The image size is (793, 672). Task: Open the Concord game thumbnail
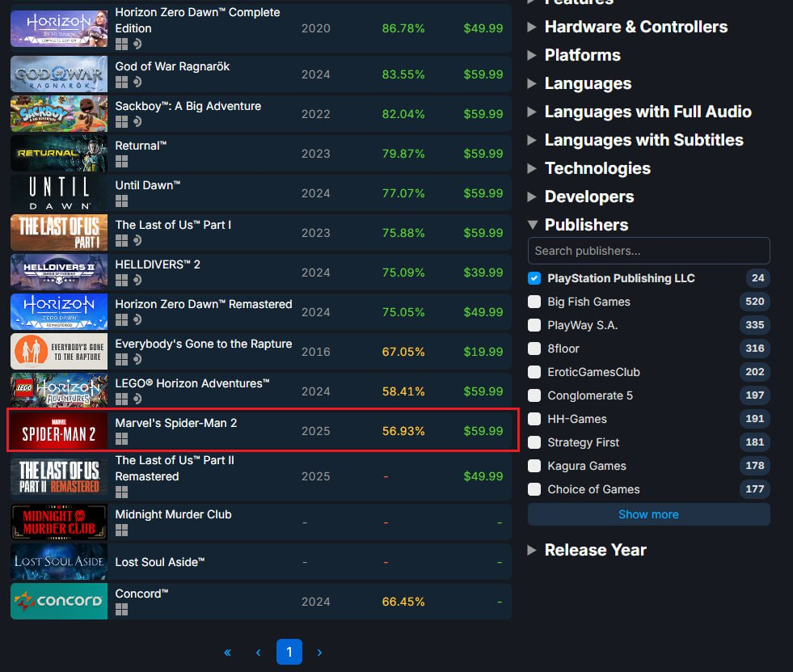coord(59,601)
